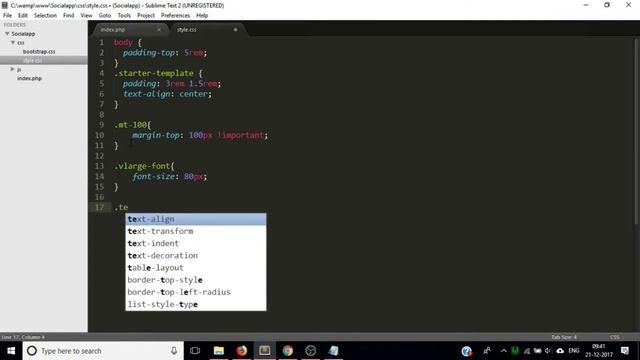The width and height of the screenshot is (640, 360).
Task: Click line number 17 in gutter
Action: [99, 207]
